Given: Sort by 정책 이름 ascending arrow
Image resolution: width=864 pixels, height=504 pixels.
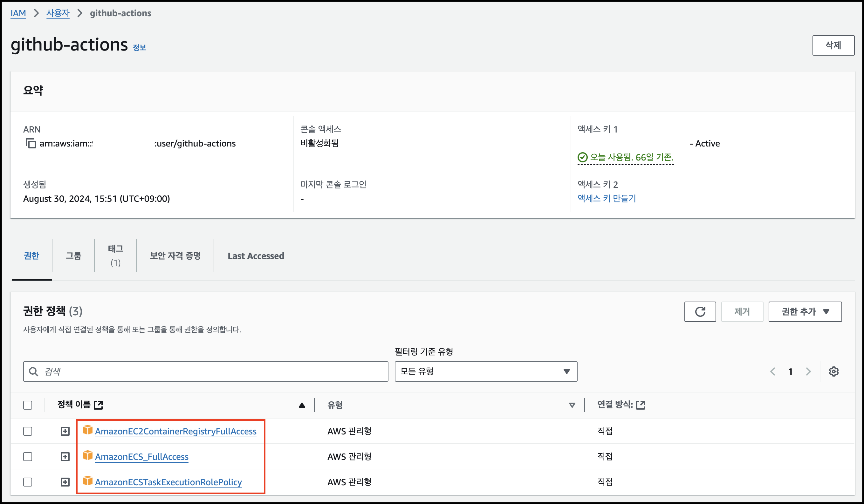Looking at the screenshot, I should [x=302, y=405].
